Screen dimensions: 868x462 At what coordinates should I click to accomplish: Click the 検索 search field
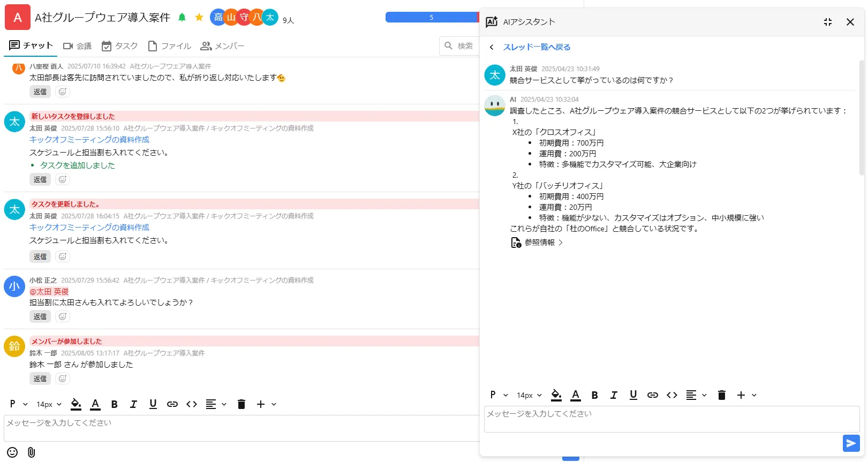click(x=459, y=46)
